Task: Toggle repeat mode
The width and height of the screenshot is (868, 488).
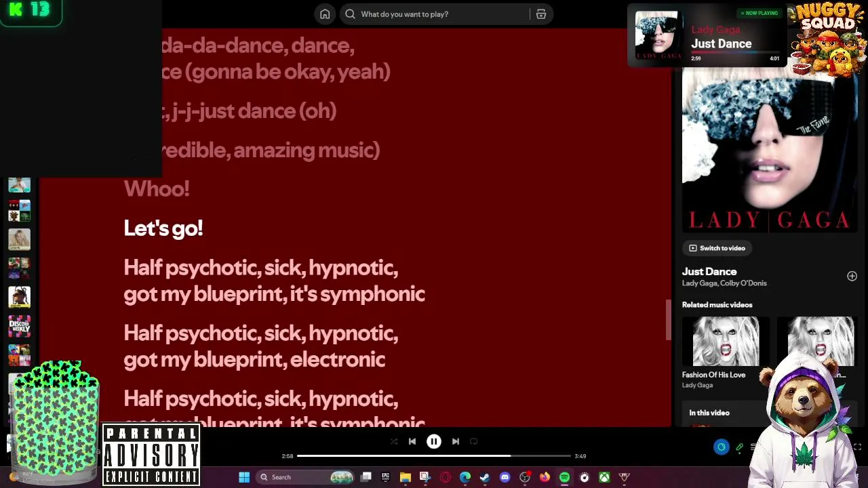Action: click(x=474, y=441)
